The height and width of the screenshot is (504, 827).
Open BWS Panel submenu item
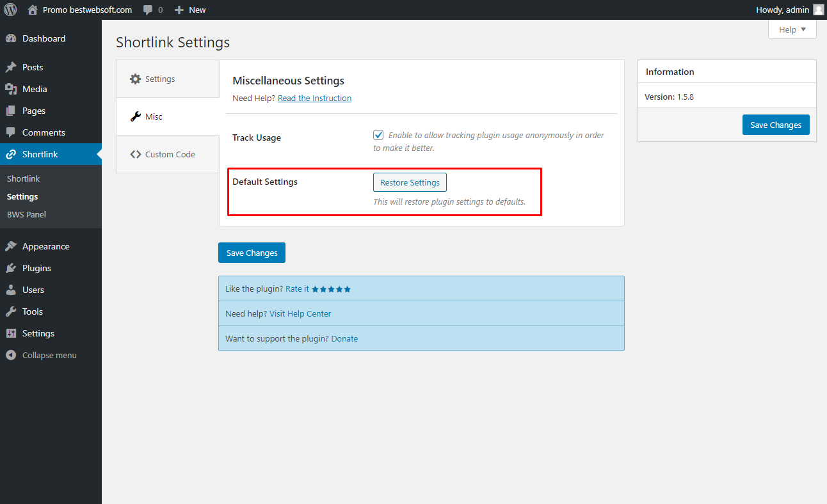point(26,214)
